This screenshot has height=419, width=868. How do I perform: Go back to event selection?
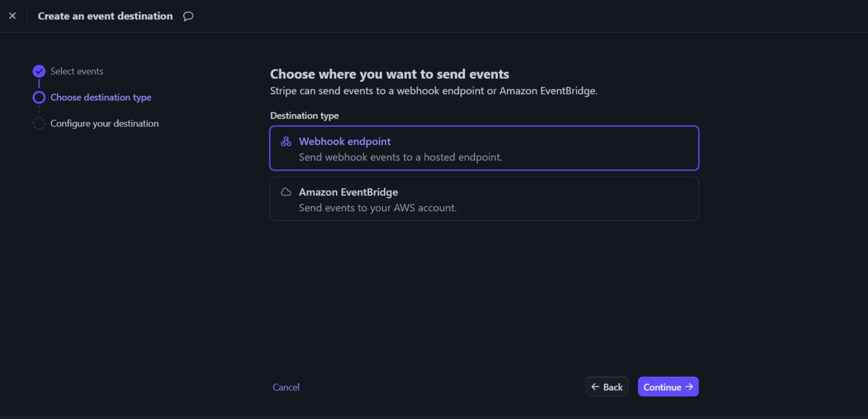click(607, 387)
